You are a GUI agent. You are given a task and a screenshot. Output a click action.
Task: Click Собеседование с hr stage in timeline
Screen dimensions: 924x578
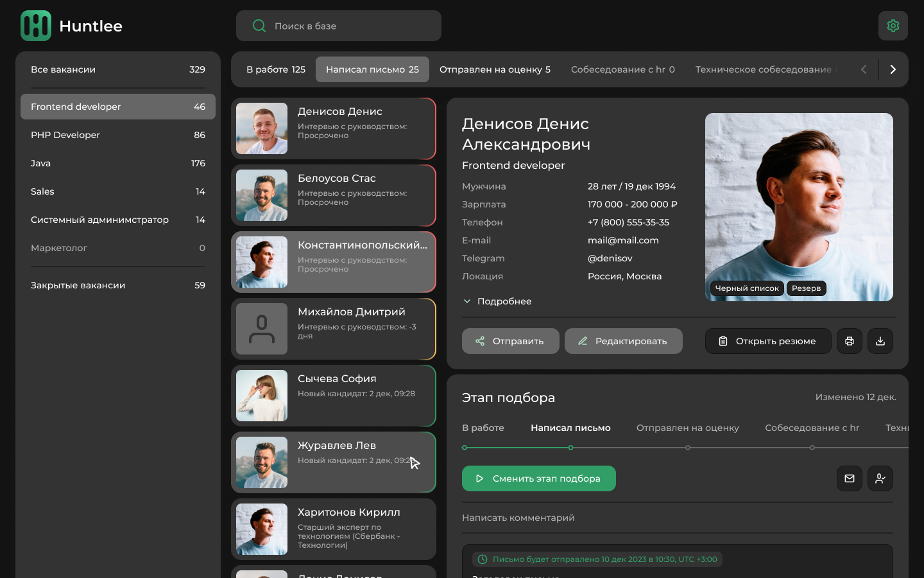coord(812,428)
